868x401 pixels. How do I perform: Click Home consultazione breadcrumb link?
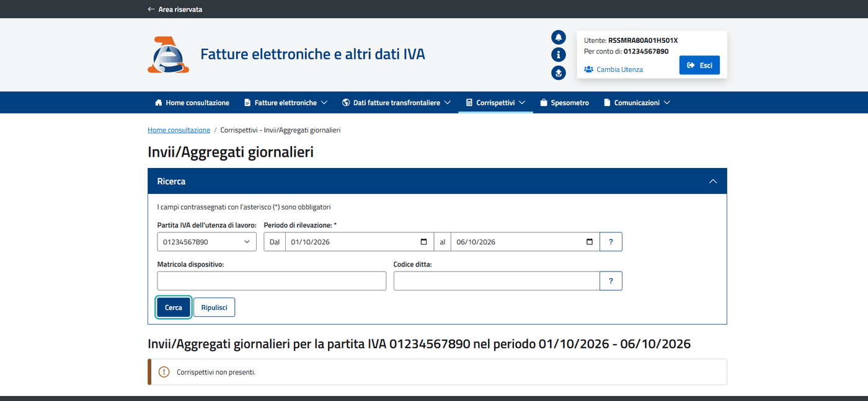179,130
